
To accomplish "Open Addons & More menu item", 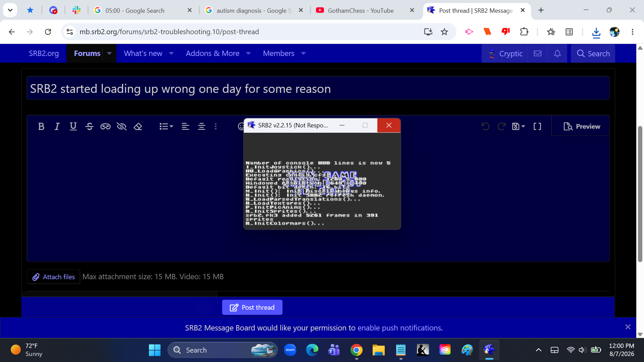I will [x=213, y=53].
